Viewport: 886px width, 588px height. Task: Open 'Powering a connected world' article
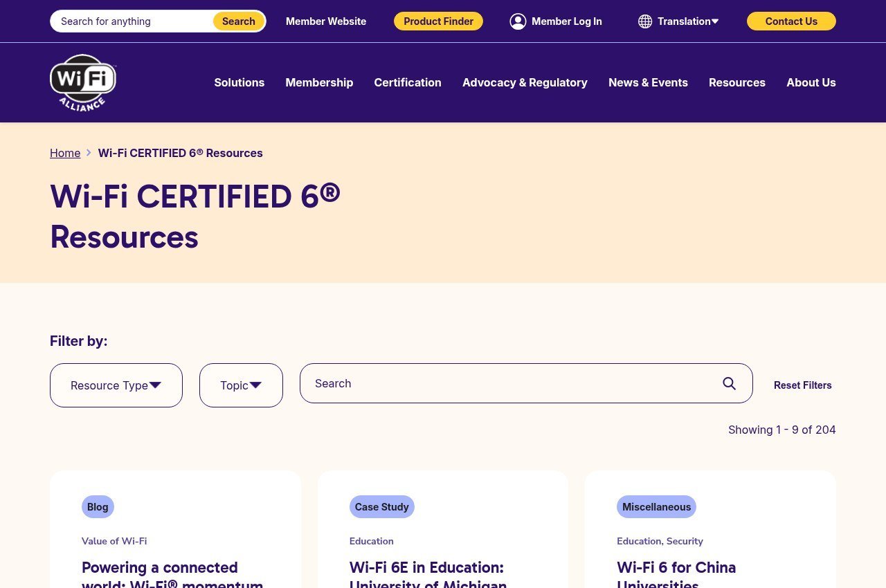pos(172,574)
